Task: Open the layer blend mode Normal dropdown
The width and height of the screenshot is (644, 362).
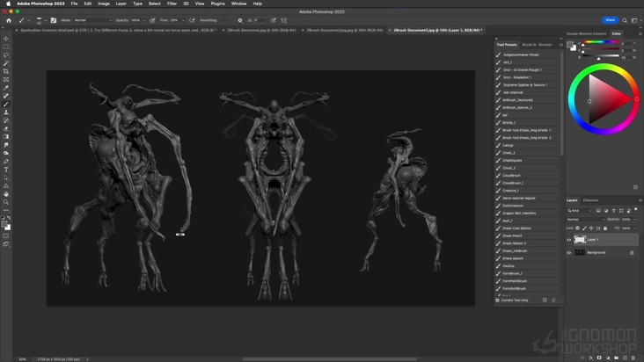Action: (584, 219)
